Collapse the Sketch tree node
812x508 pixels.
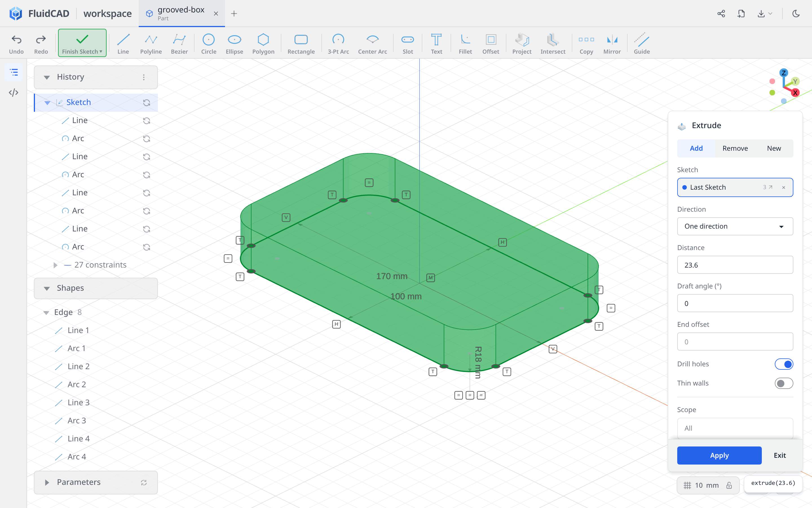tap(47, 102)
